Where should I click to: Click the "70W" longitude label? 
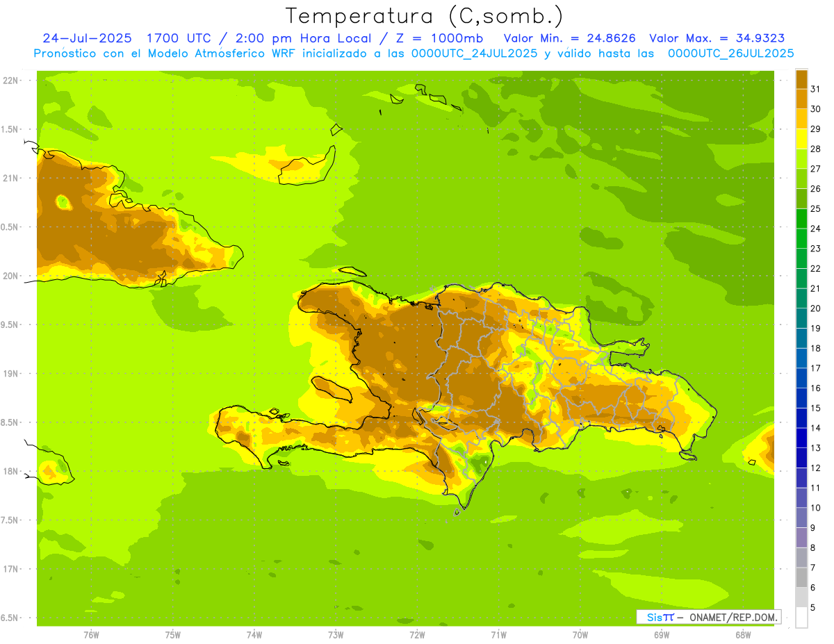[x=580, y=635]
